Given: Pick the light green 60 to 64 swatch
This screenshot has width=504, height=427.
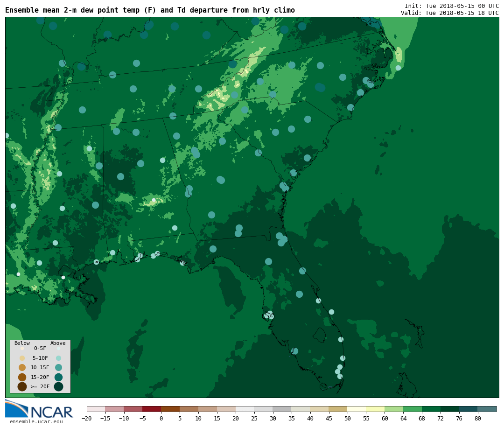Looking at the screenshot, I should [x=394, y=409].
